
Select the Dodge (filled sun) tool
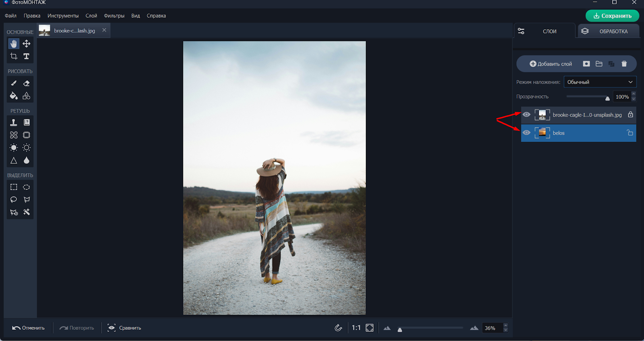pyautogui.click(x=14, y=148)
